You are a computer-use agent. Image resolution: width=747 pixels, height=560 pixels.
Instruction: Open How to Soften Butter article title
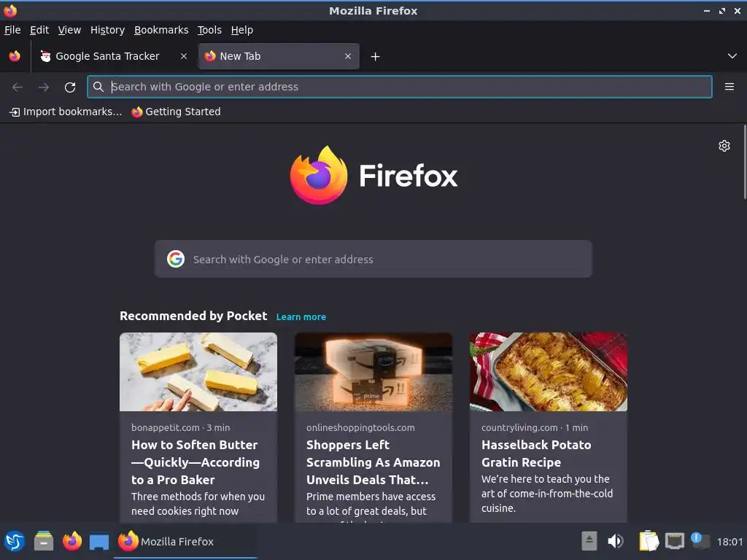pos(196,462)
